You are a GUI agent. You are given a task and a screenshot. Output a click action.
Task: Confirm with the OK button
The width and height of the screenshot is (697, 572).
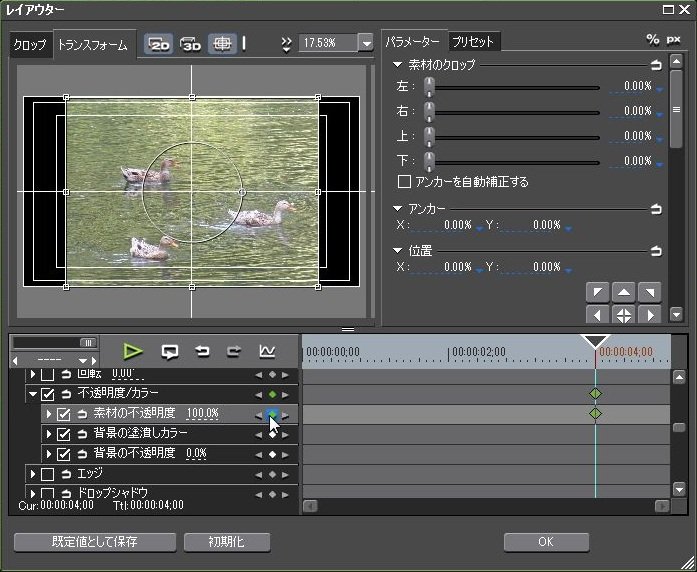click(546, 542)
